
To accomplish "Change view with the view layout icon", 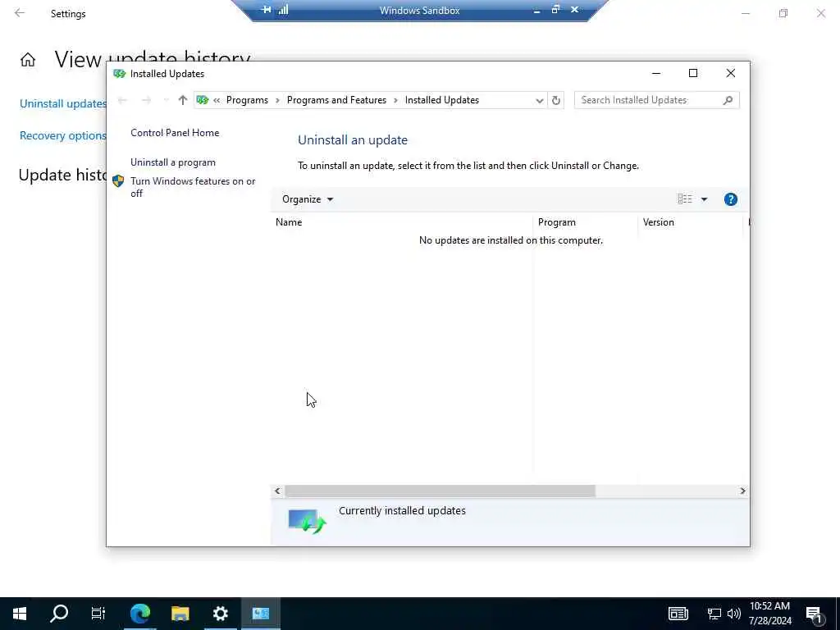I will click(x=685, y=199).
